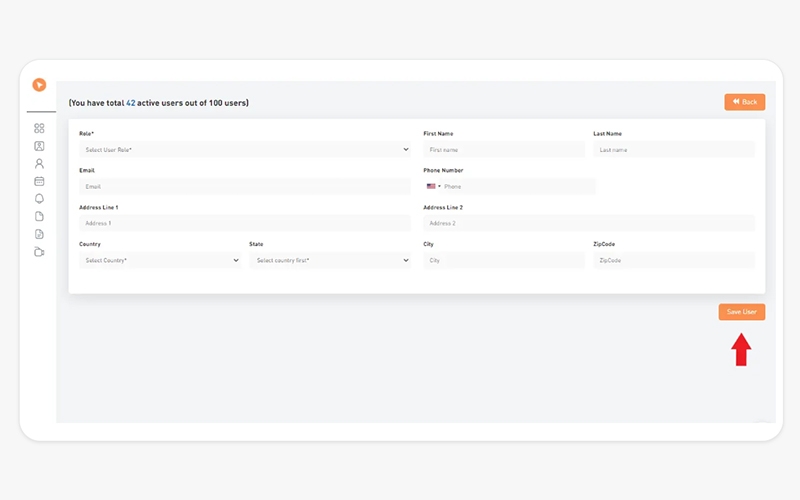This screenshot has height=500, width=800.
Task: Open the video camera icon in sidebar
Action: pyautogui.click(x=39, y=252)
